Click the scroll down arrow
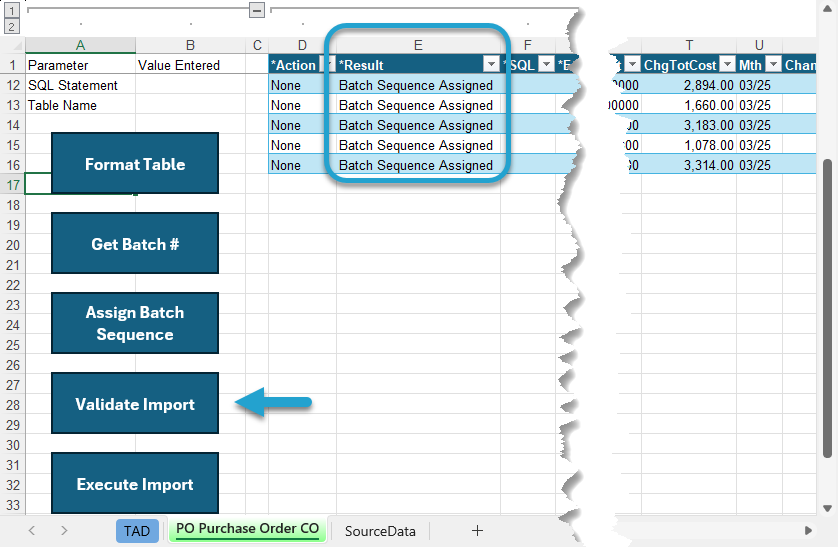The image size is (838, 547). click(x=827, y=508)
